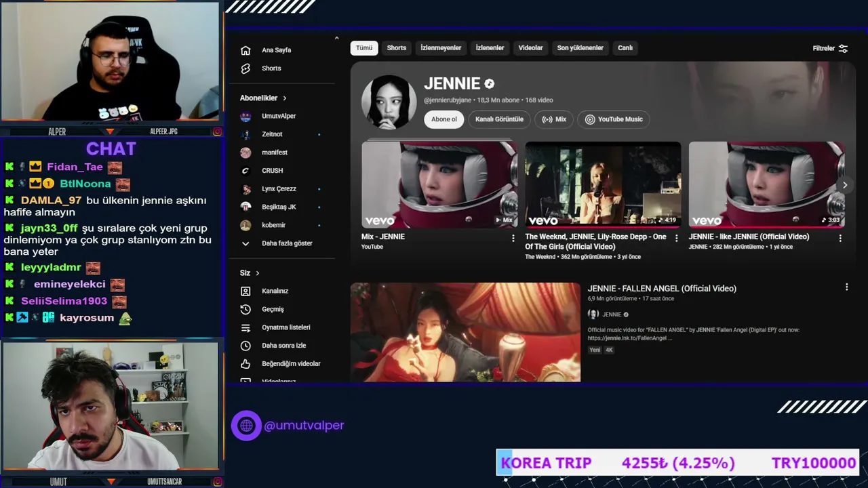
Task: Click small JENNIE avatar under FALLEN ANGEL title
Action: coord(593,314)
